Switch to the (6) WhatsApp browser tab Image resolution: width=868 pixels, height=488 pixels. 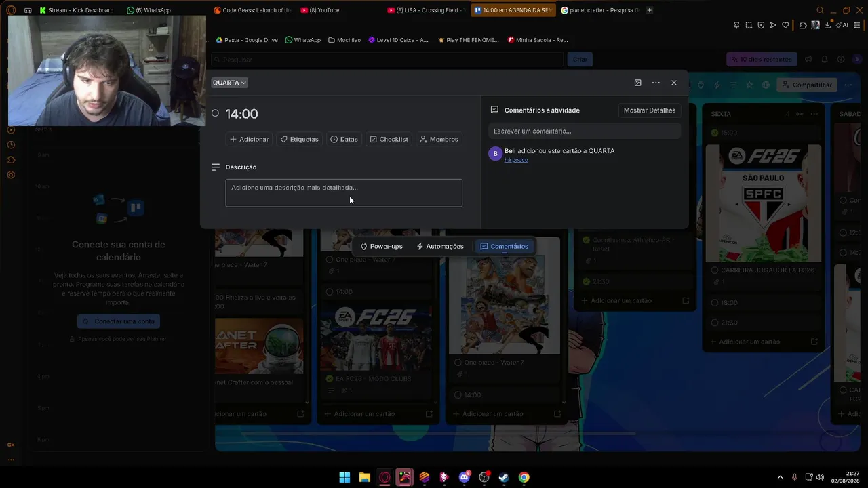click(149, 10)
